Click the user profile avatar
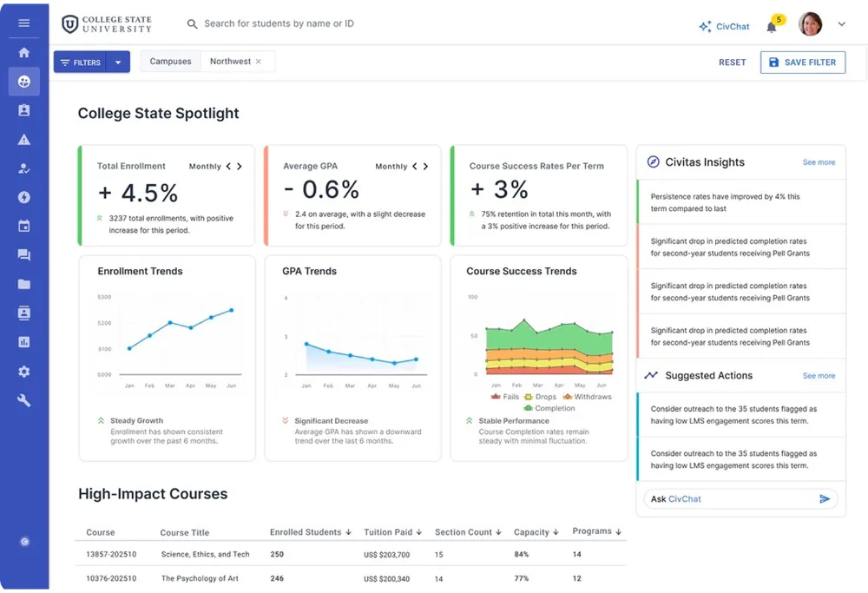The height and width of the screenshot is (593, 868). (x=810, y=23)
